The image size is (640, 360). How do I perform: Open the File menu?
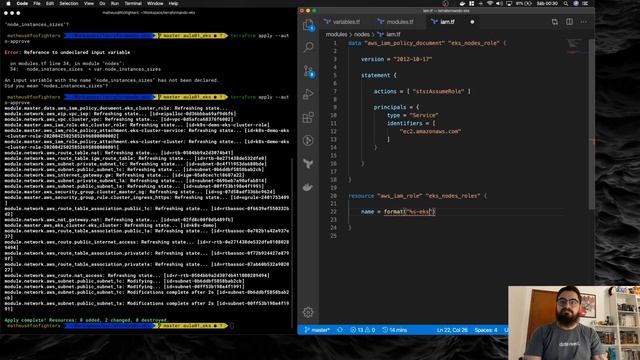pos(37,3)
